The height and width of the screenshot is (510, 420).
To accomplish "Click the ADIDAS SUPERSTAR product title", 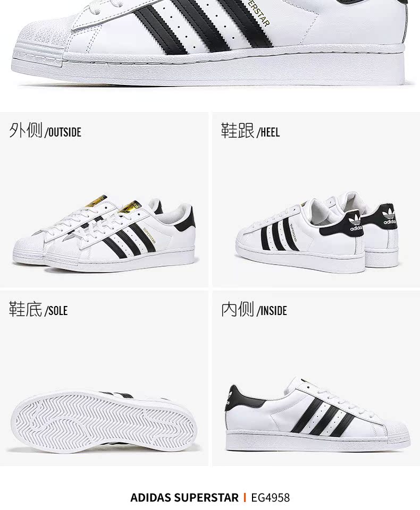I will point(184,498).
